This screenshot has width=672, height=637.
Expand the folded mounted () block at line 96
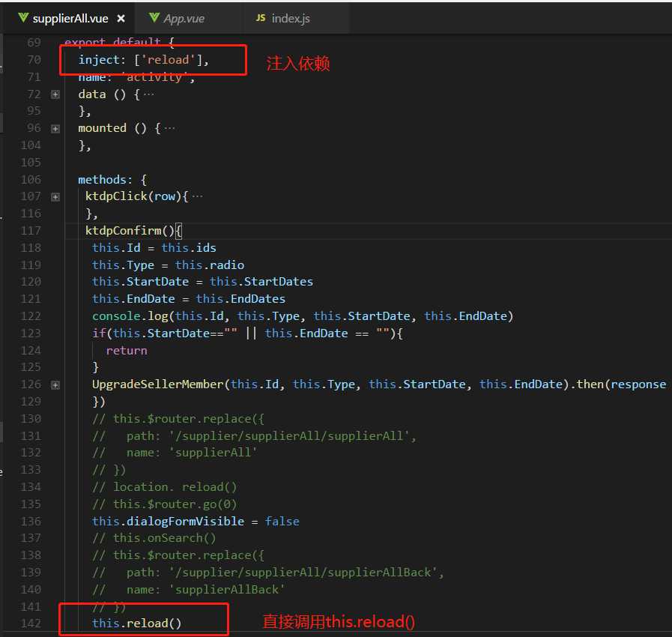click(x=55, y=129)
